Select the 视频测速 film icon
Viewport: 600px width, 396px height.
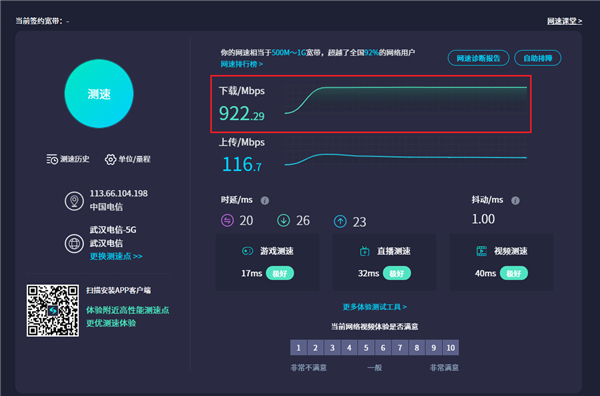[481, 251]
